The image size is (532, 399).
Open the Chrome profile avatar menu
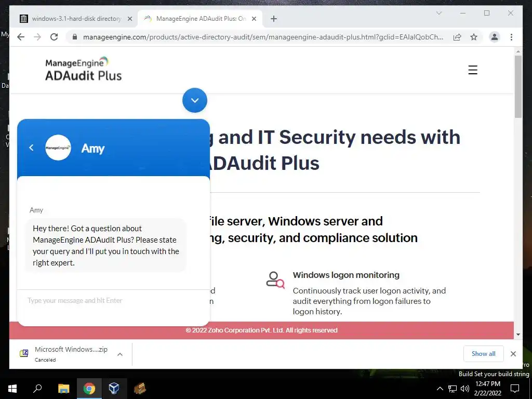pyautogui.click(x=495, y=37)
